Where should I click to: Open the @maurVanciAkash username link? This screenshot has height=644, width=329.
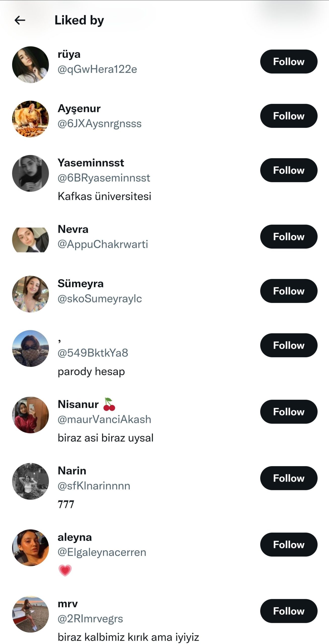[x=104, y=420]
